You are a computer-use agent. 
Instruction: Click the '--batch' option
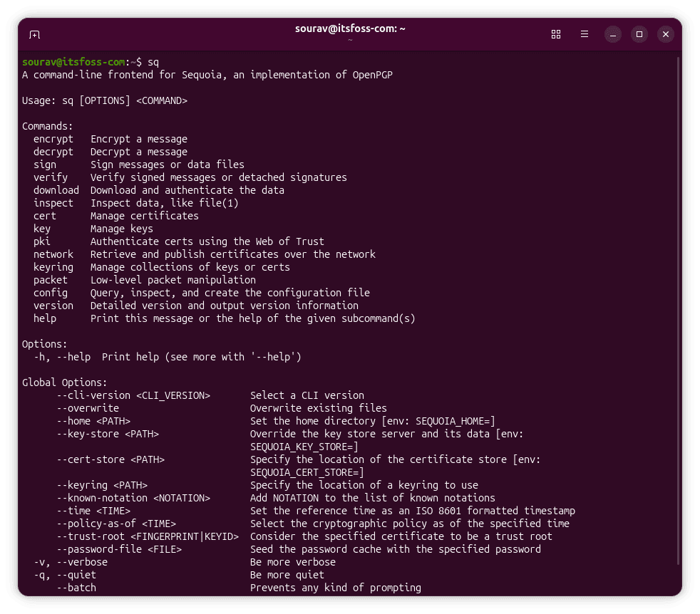pos(76,588)
